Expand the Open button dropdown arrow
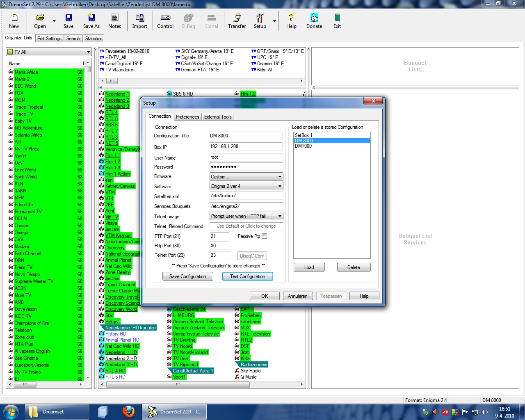This screenshot has width=525, height=420. point(54,21)
